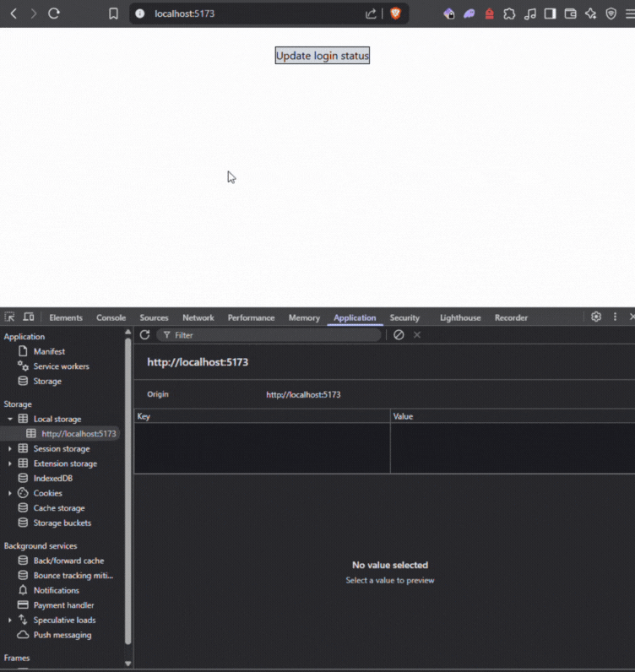This screenshot has height=672, width=635.
Task: Select http://localhost:5173 under Local storage
Action: click(79, 434)
